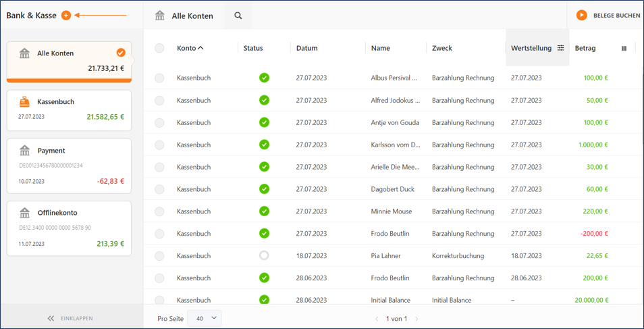Select the Dagobert Duck row checkbox
Image resolution: width=644 pixels, height=329 pixels.
click(159, 188)
